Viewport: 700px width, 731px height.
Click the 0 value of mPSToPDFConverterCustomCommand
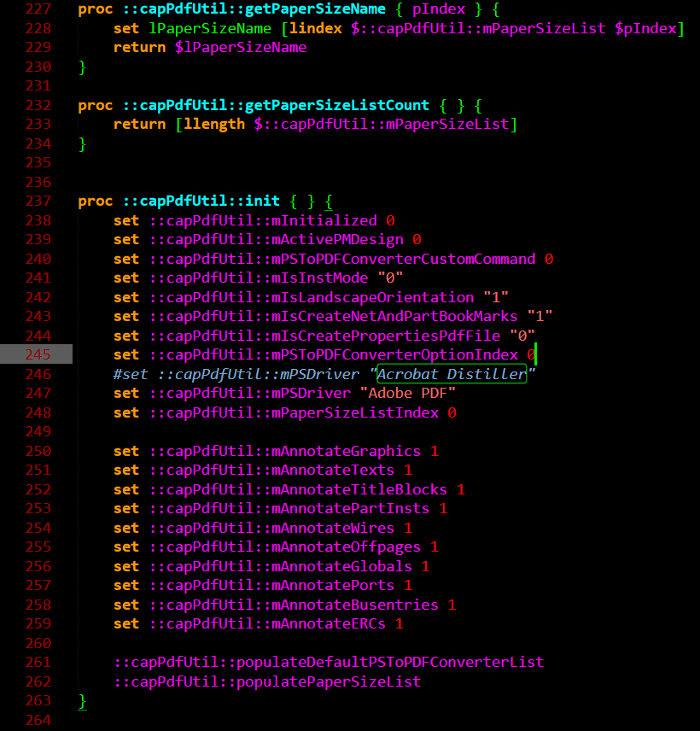(x=549, y=259)
